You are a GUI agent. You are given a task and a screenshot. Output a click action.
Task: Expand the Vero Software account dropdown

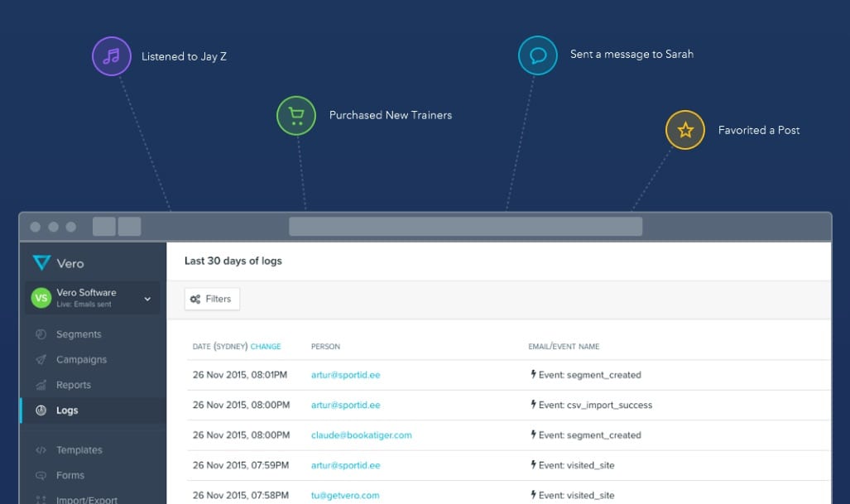coord(147,299)
